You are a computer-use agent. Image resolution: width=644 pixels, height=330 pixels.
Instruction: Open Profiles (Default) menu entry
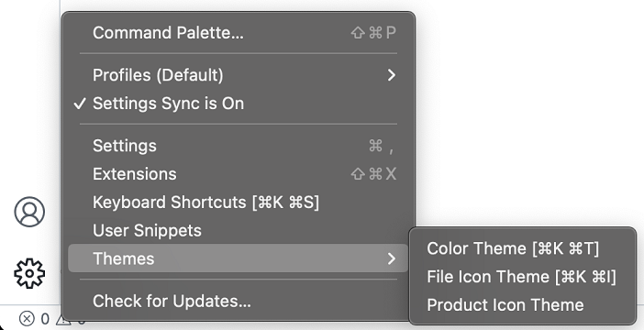pos(239,75)
